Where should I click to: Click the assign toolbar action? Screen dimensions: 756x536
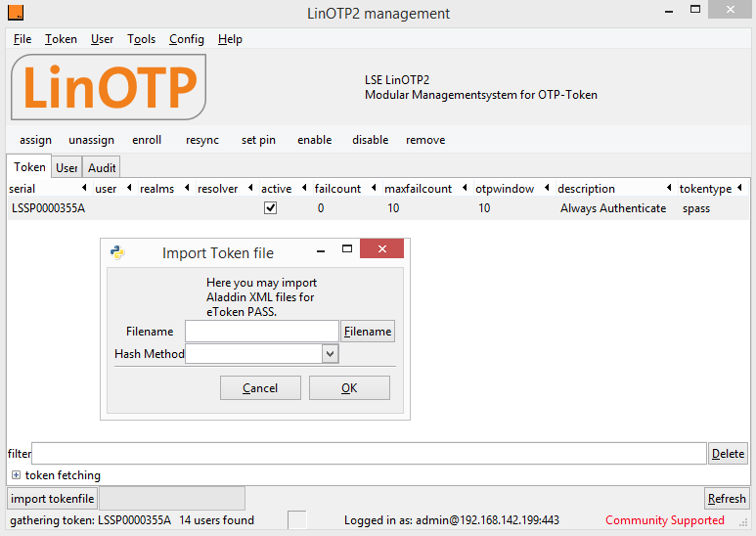click(35, 140)
